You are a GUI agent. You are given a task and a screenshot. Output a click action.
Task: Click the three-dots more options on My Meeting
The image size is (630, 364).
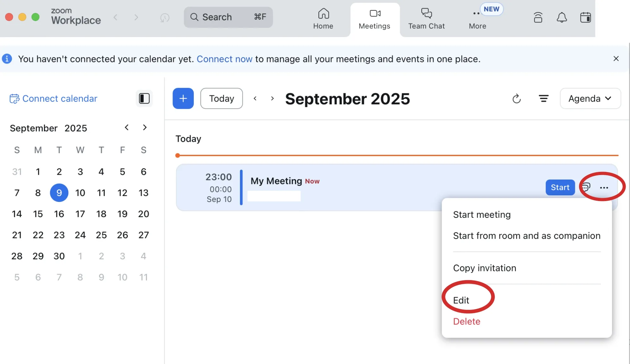[x=604, y=188]
